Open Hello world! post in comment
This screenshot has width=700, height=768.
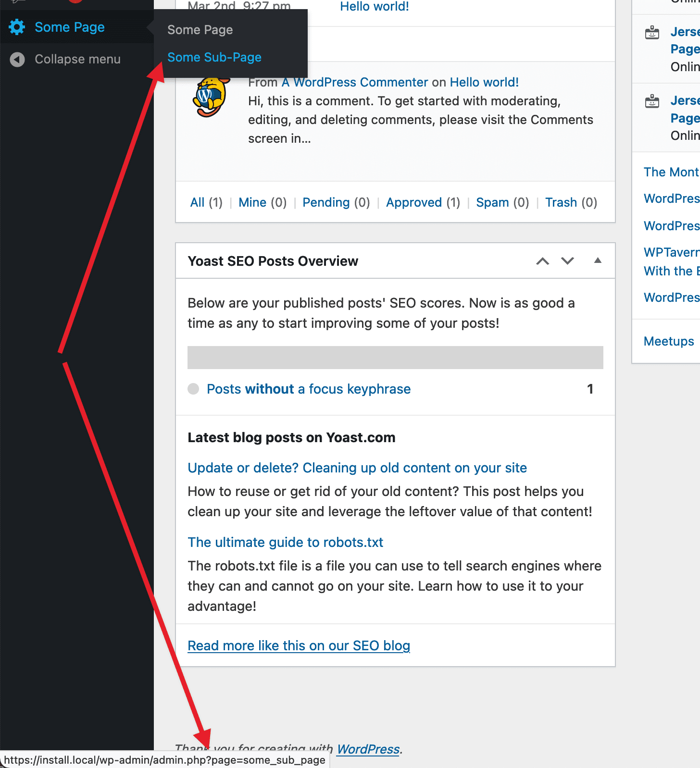coord(484,82)
